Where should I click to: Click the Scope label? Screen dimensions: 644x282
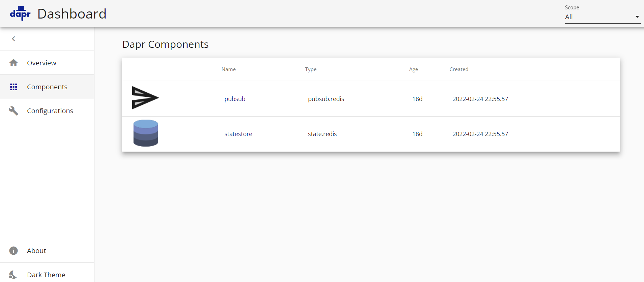[572, 7]
